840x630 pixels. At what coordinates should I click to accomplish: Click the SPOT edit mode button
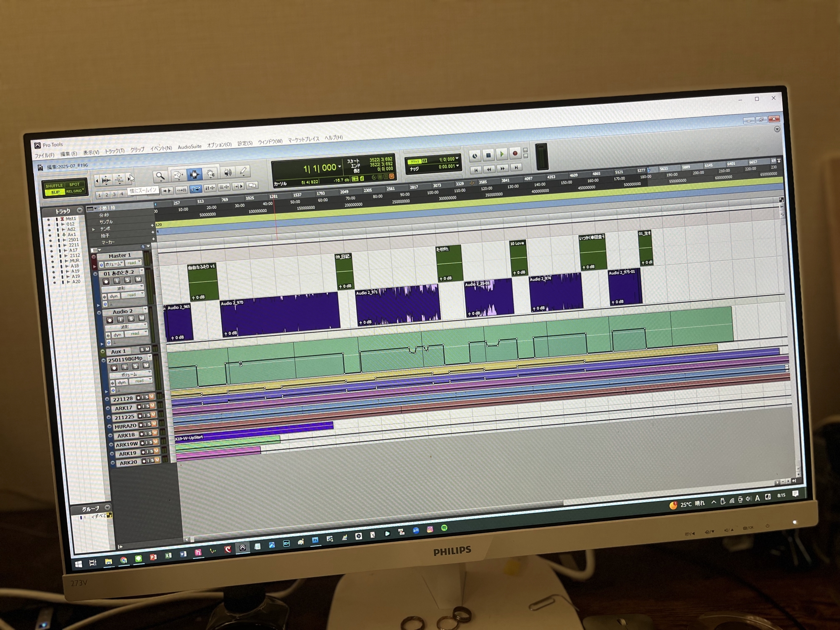74,184
